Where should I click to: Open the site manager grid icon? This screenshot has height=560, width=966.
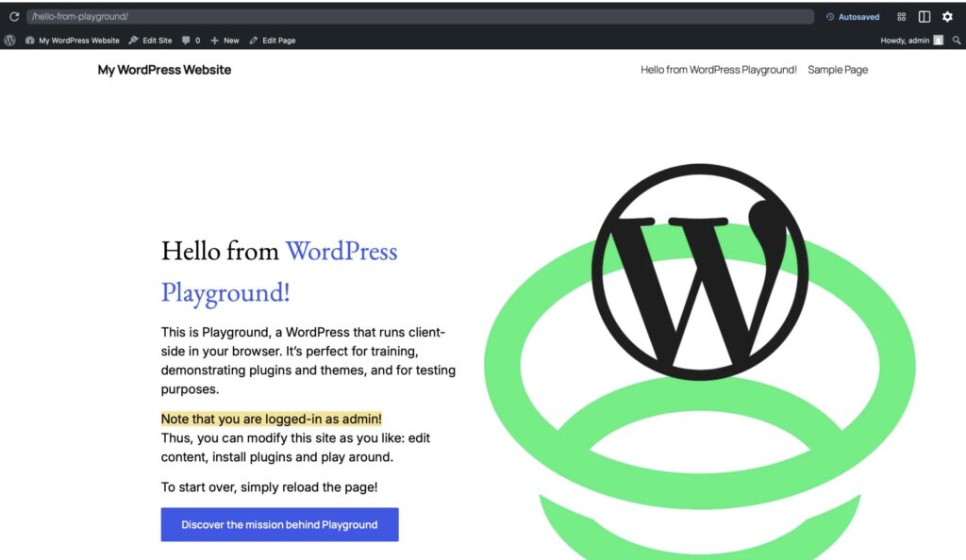[x=901, y=17]
